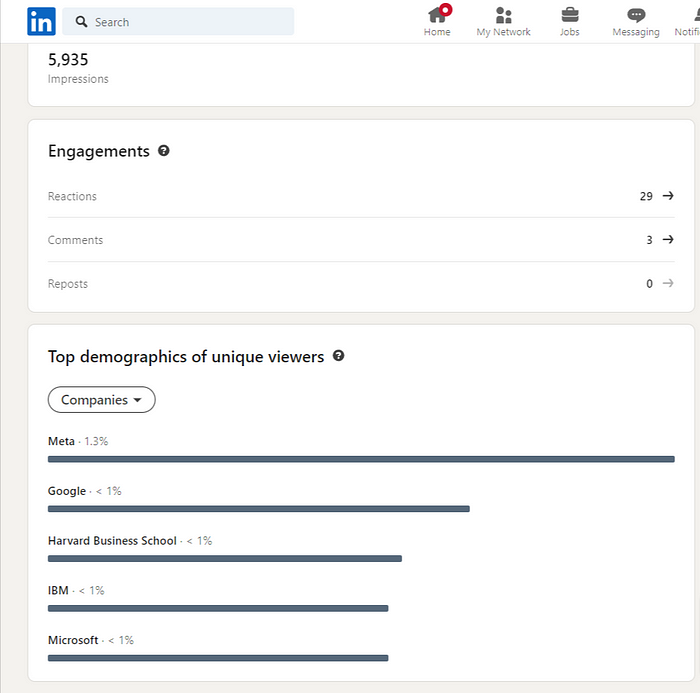Expand the Companies filter dropdown

tap(102, 400)
